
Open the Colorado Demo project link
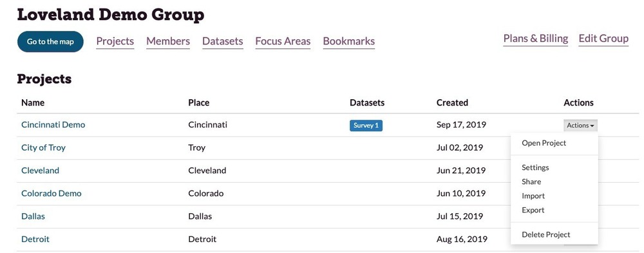pos(52,193)
